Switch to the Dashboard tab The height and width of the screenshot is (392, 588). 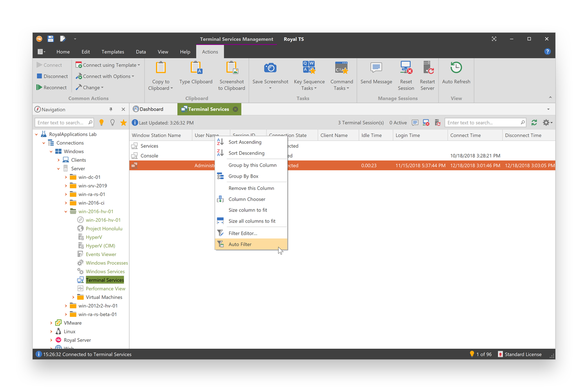tap(151, 109)
